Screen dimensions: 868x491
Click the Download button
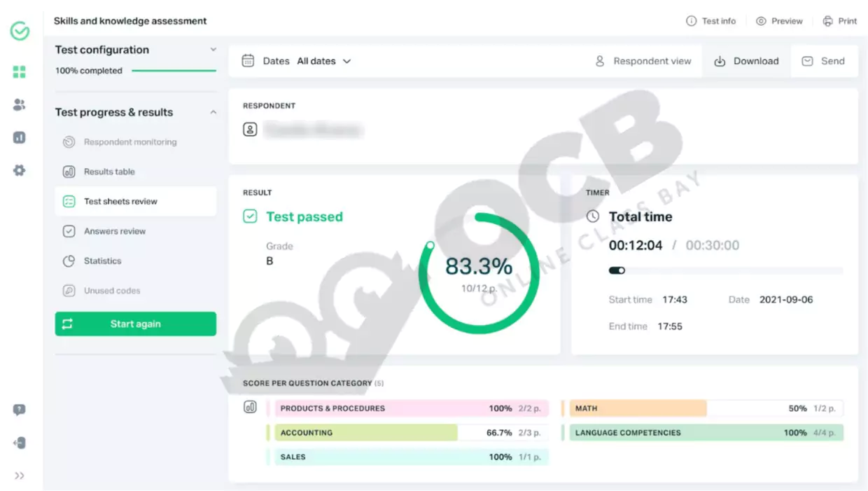pyautogui.click(x=747, y=61)
